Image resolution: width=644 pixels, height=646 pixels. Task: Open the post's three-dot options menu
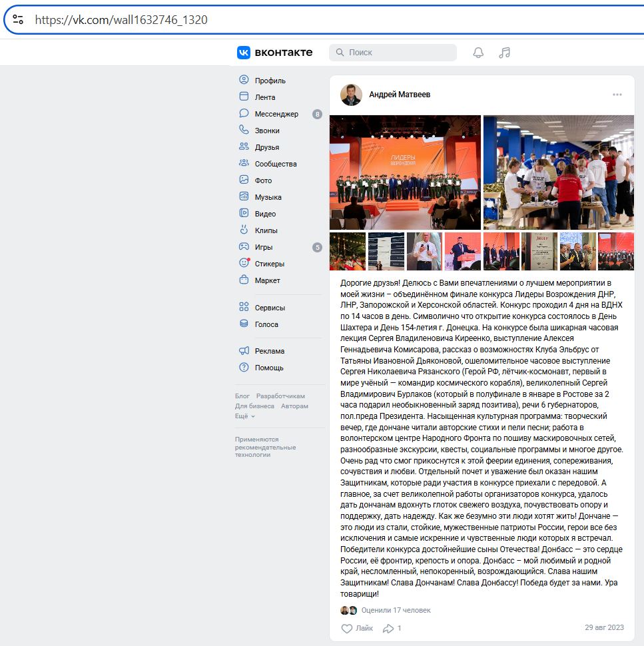click(x=617, y=95)
